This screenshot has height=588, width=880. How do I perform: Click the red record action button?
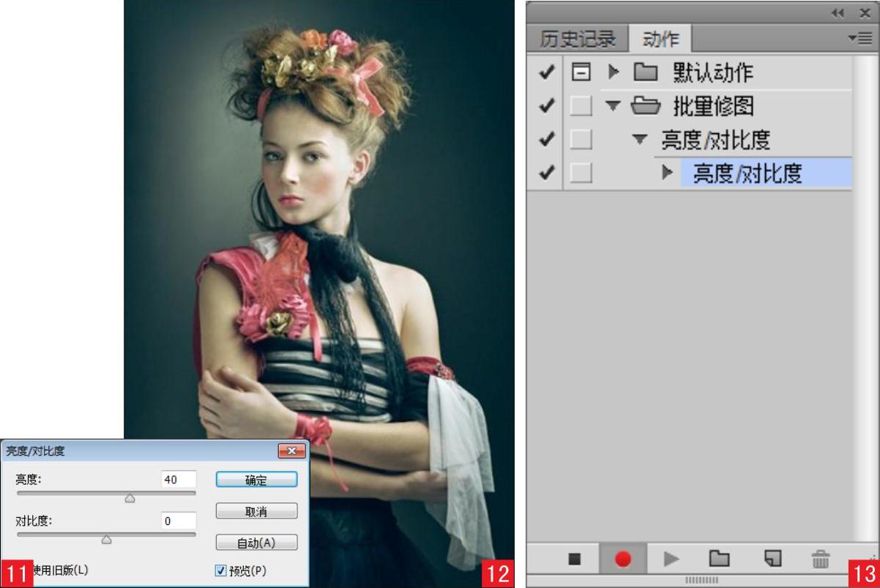[623, 559]
